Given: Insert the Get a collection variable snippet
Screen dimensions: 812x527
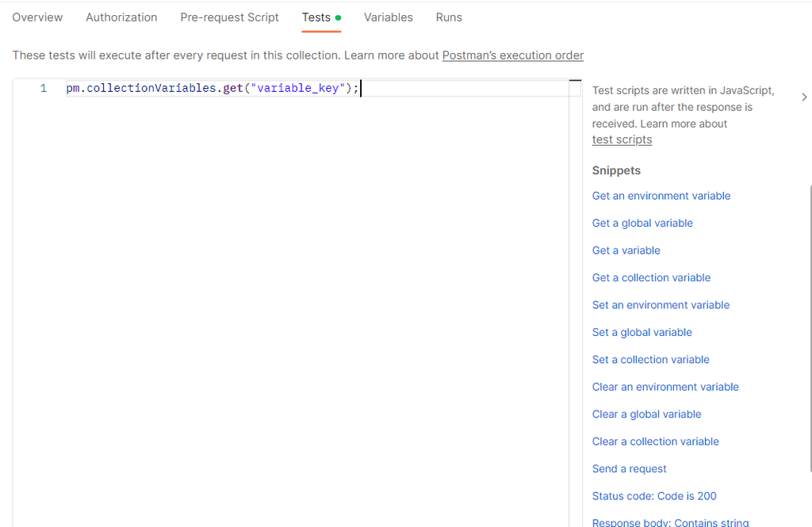Looking at the screenshot, I should pyautogui.click(x=651, y=277).
